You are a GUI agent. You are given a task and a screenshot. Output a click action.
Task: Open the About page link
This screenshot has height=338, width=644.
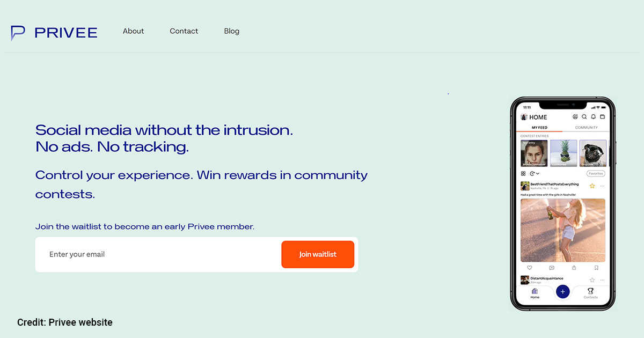(x=133, y=31)
